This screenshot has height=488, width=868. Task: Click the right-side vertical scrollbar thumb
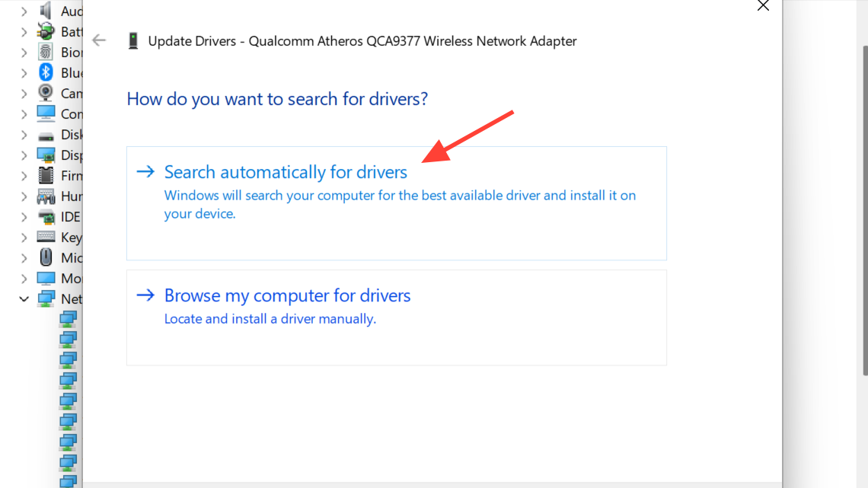pos(865,210)
